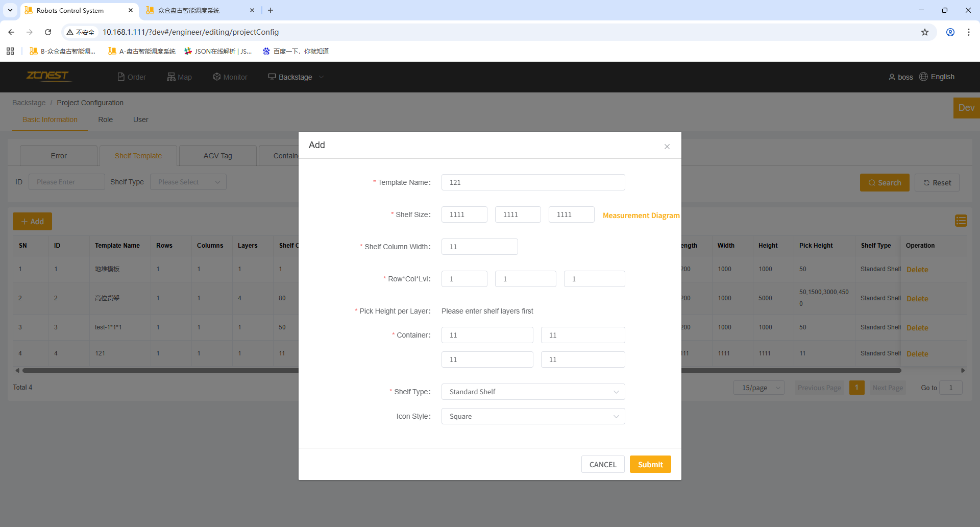Switch to the Role tab

click(105, 119)
